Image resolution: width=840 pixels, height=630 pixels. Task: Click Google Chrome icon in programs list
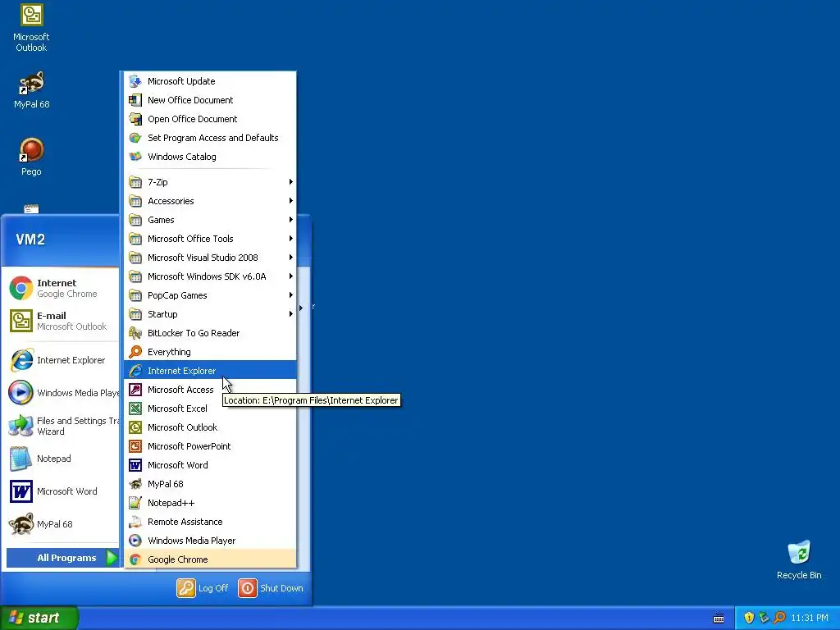135,559
